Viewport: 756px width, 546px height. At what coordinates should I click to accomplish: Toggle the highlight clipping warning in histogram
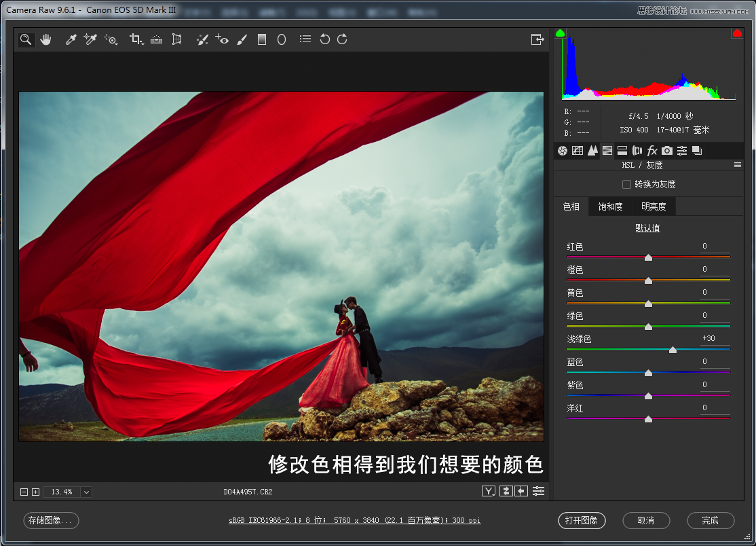click(737, 33)
